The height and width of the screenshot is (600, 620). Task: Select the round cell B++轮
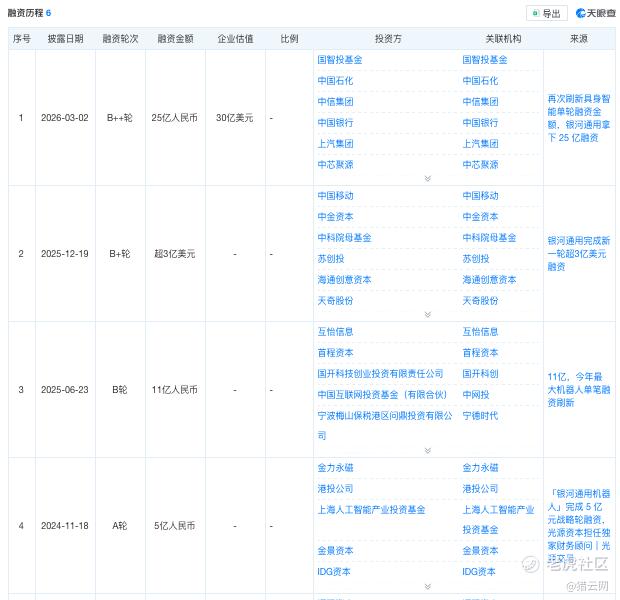pos(120,118)
